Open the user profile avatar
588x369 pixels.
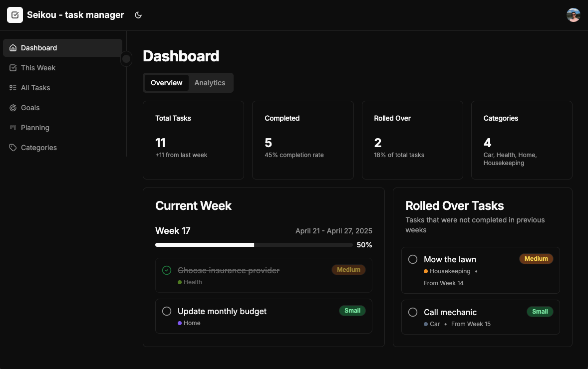tap(573, 15)
